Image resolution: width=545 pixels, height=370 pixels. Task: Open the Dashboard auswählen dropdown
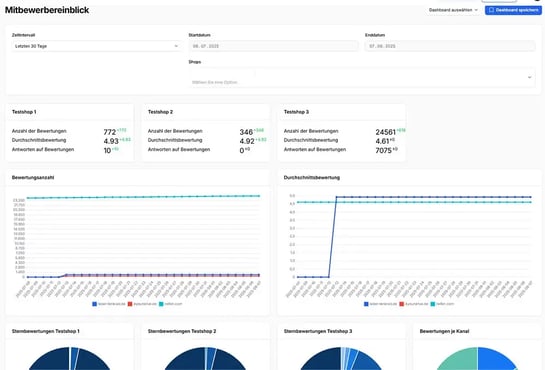click(453, 10)
